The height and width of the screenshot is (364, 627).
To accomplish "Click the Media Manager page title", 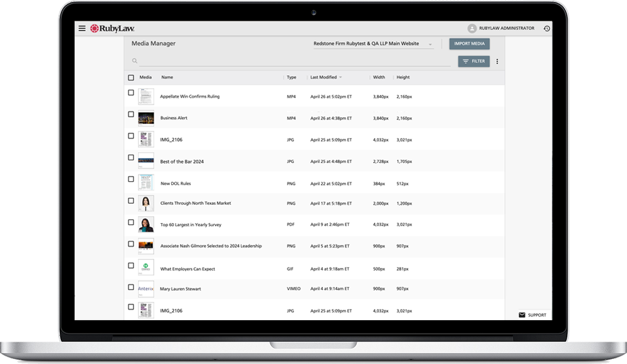I will click(154, 43).
